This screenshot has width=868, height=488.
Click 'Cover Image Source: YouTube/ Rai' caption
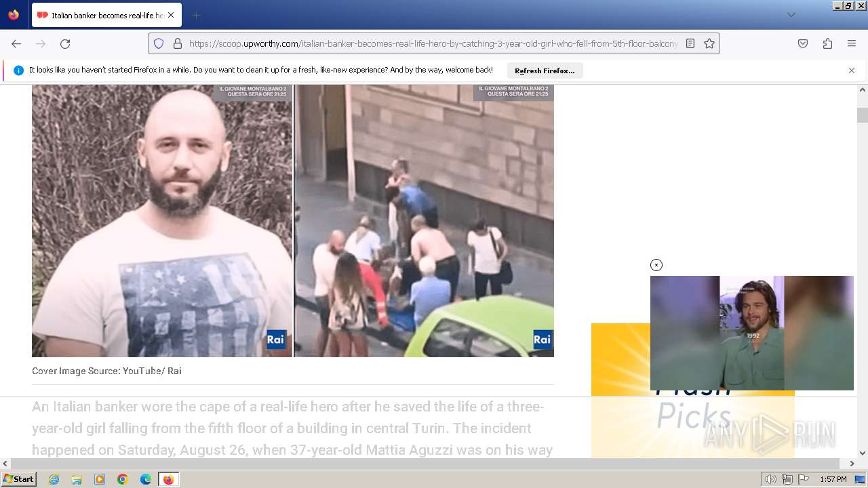click(106, 371)
